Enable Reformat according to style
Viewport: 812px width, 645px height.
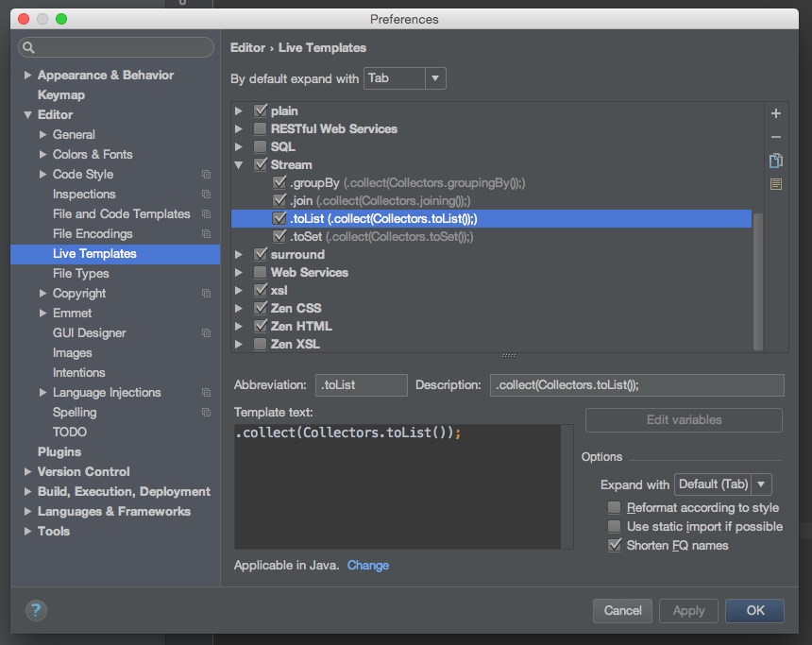pos(614,507)
